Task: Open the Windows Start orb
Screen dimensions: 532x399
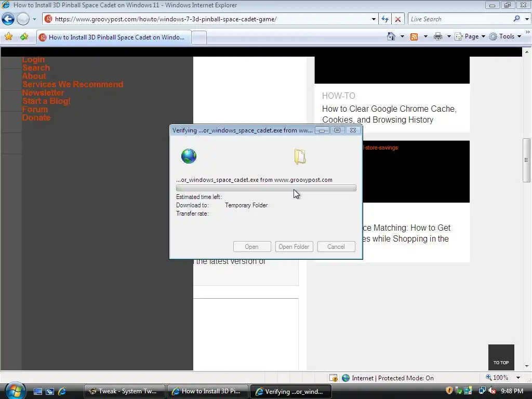Action: tap(15, 391)
